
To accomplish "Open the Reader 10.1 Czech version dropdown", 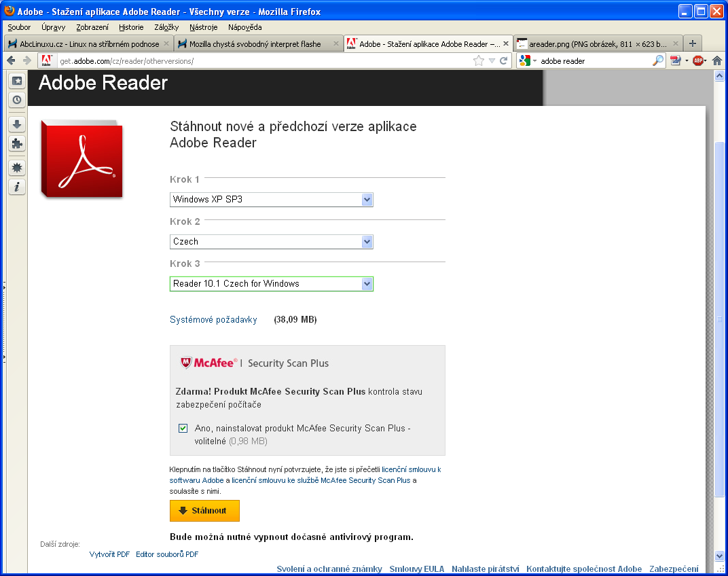I will pyautogui.click(x=271, y=284).
